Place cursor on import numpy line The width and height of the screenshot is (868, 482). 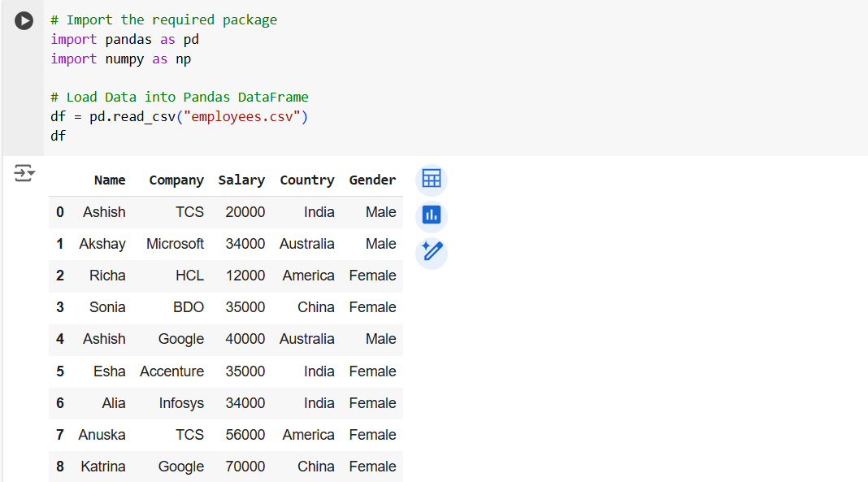tap(120, 59)
